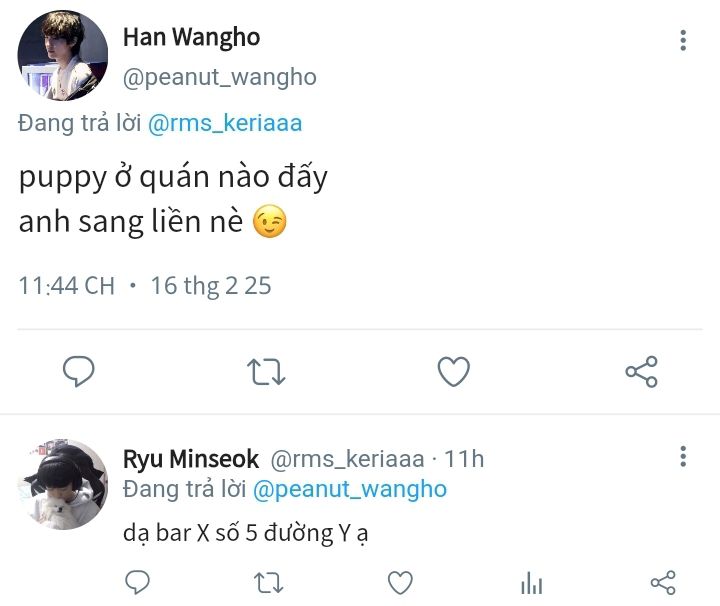720x606 pixels.
Task: Open Han Wangho's profile picture
Action: (62, 56)
